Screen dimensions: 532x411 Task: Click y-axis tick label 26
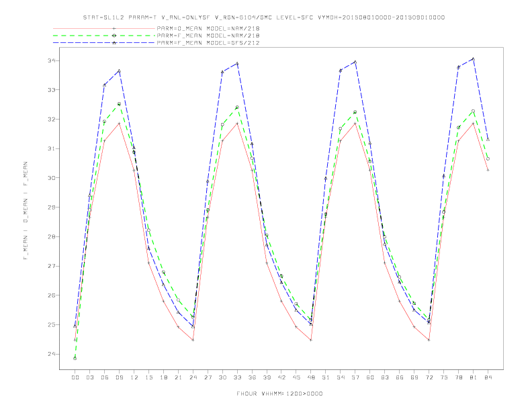tap(52, 295)
